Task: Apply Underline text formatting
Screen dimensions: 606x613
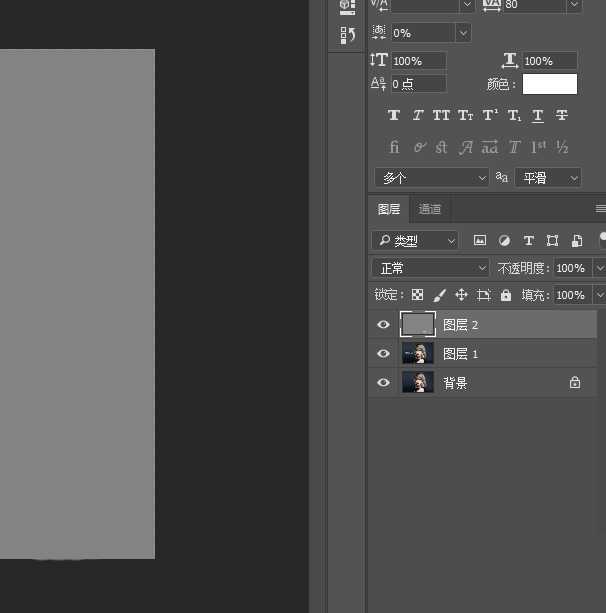Action: pos(538,116)
